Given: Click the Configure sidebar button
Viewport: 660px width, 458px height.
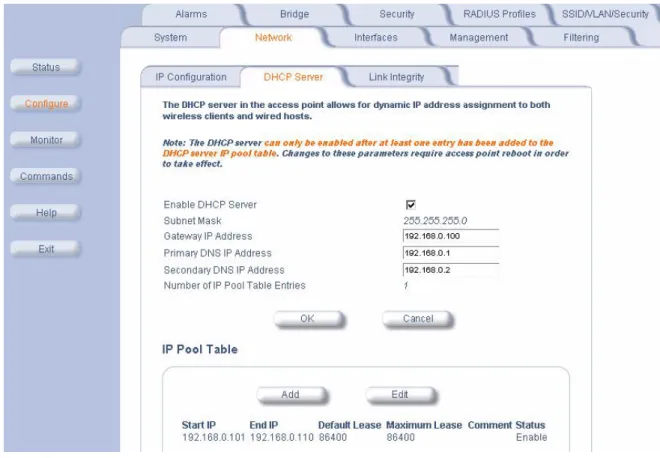Looking at the screenshot, I should (x=45, y=104).
